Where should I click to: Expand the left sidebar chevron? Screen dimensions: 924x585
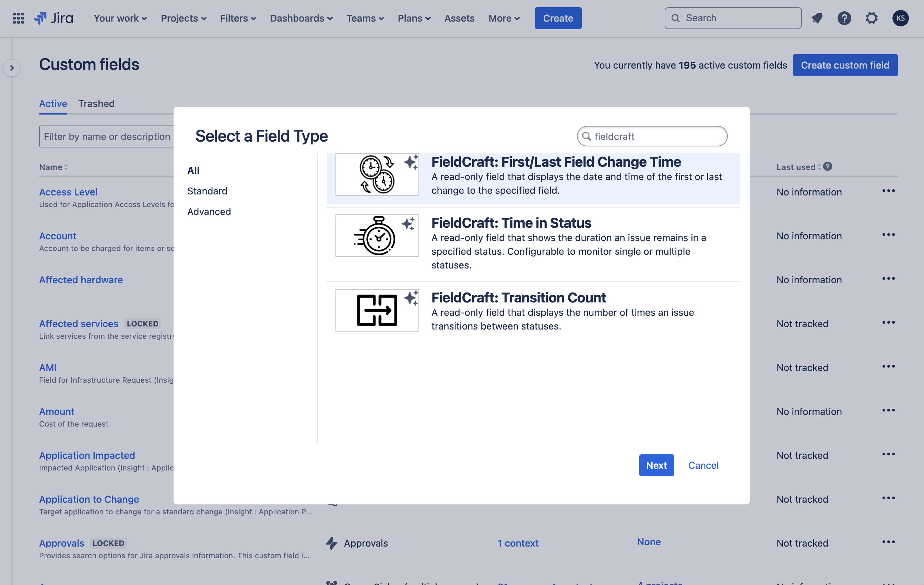click(12, 68)
